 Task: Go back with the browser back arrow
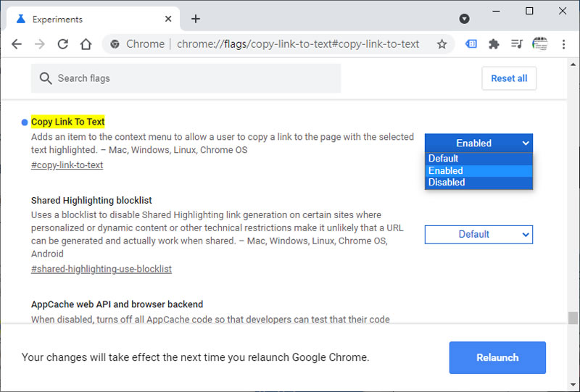[17, 44]
